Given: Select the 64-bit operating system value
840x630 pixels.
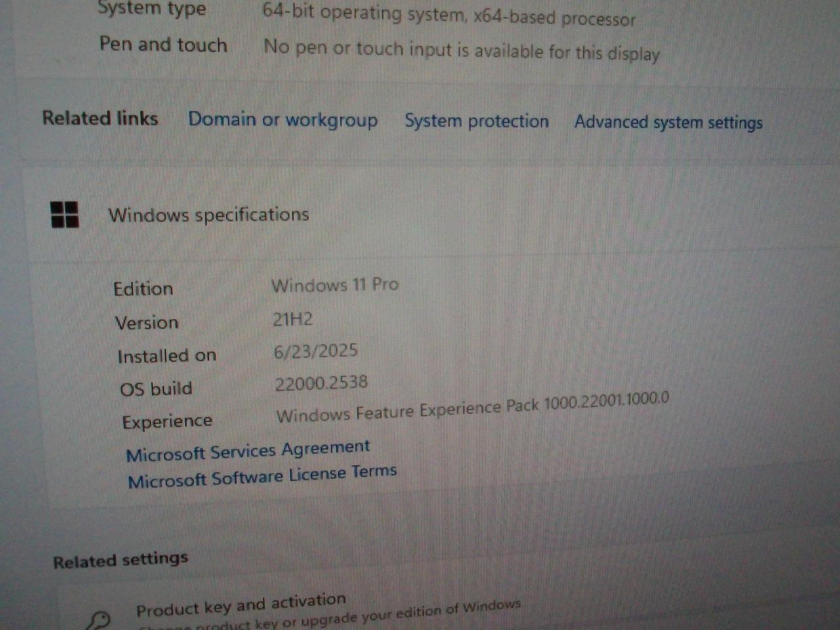Looking at the screenshot, I should 449,14.
